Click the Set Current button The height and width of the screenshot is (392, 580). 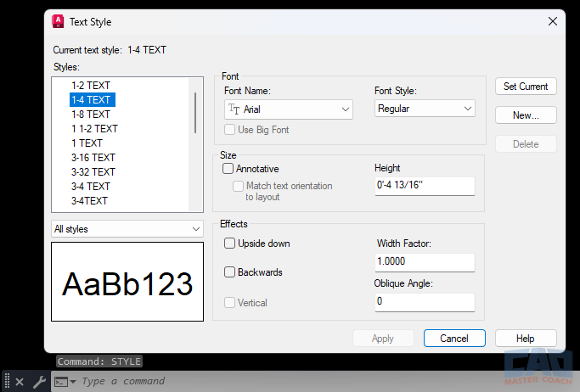point(526,86)
